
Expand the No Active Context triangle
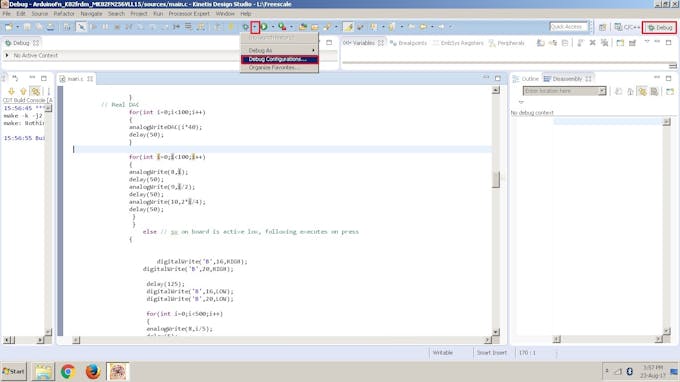pos(7,55)
